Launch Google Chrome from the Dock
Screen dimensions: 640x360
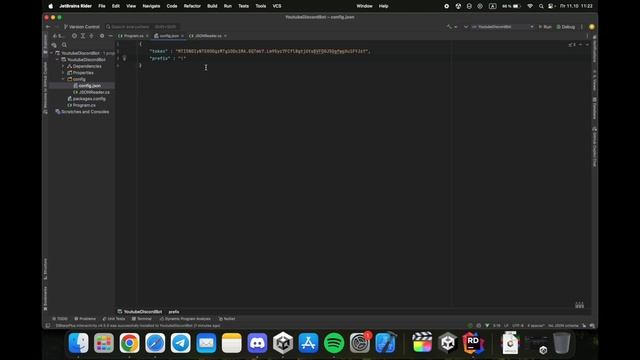[x=129, y=343]
